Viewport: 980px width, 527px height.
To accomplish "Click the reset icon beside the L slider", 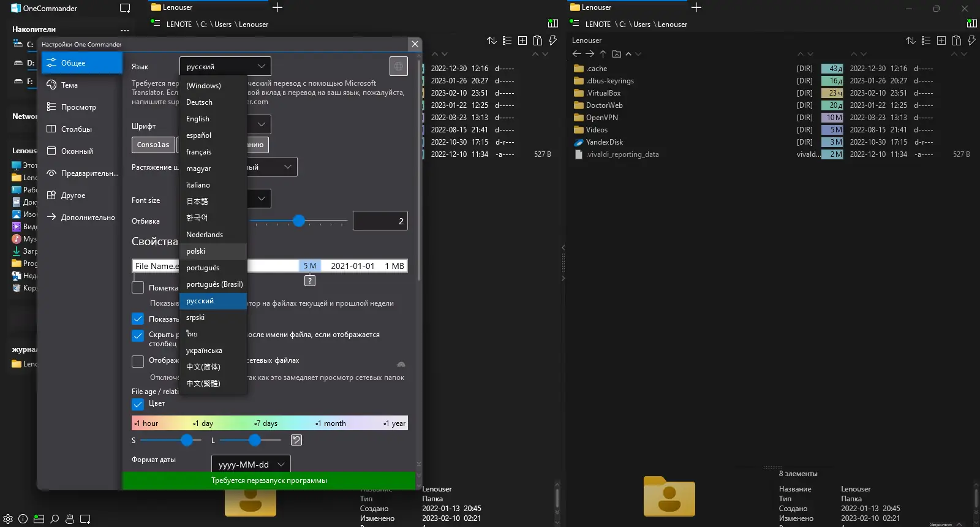I will 296,440.
